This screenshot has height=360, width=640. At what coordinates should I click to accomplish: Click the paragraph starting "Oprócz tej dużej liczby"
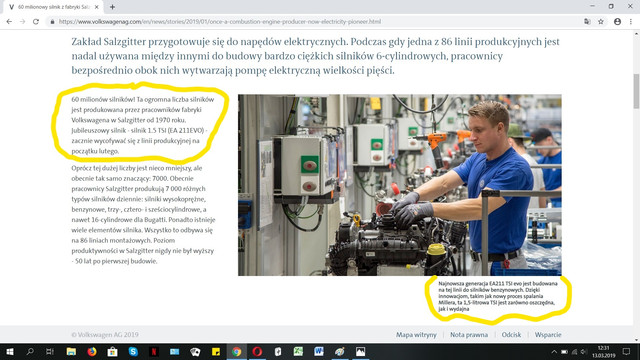[143, 214]
